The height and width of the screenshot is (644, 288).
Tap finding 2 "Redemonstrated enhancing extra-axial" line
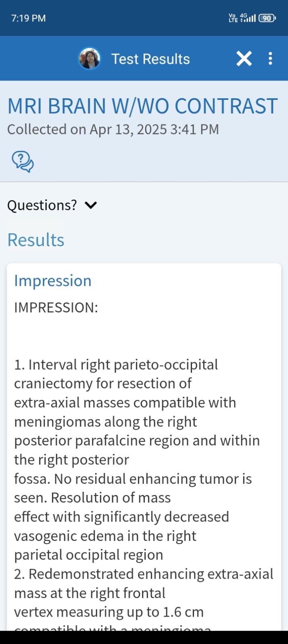coord(144,574)
